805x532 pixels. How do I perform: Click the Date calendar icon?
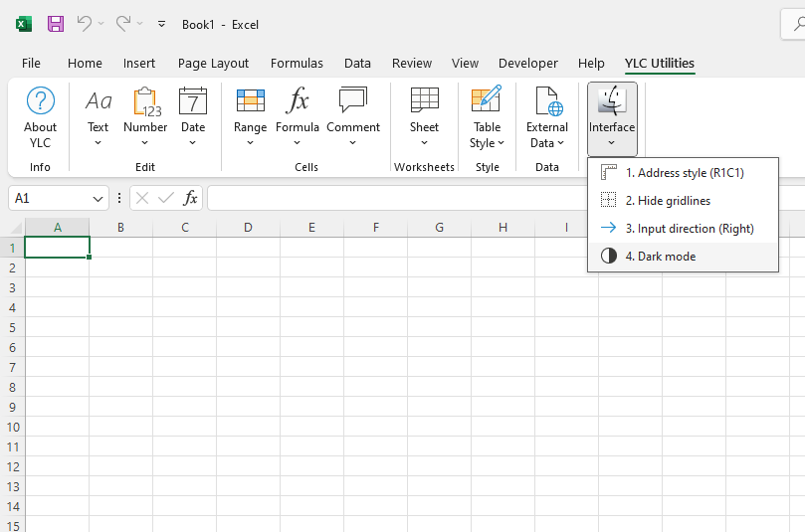pos(193,101)
